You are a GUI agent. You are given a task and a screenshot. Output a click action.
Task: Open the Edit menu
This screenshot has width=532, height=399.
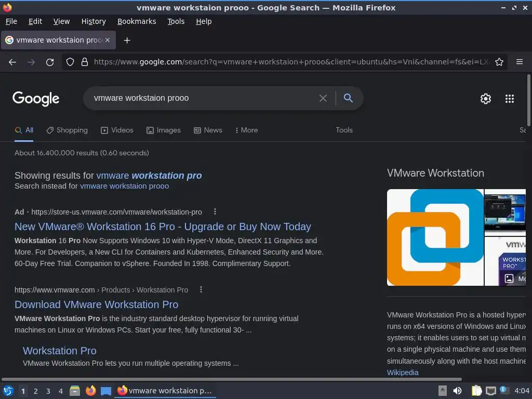35,21
